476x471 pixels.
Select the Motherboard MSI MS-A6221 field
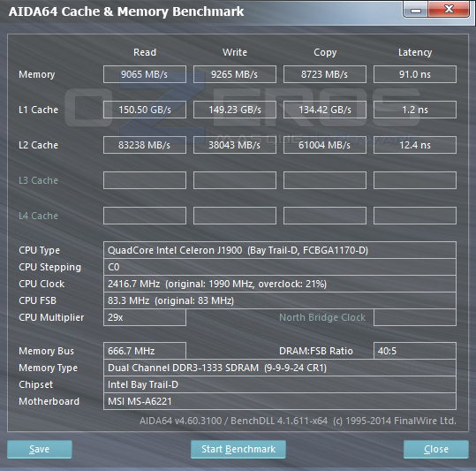280,401
